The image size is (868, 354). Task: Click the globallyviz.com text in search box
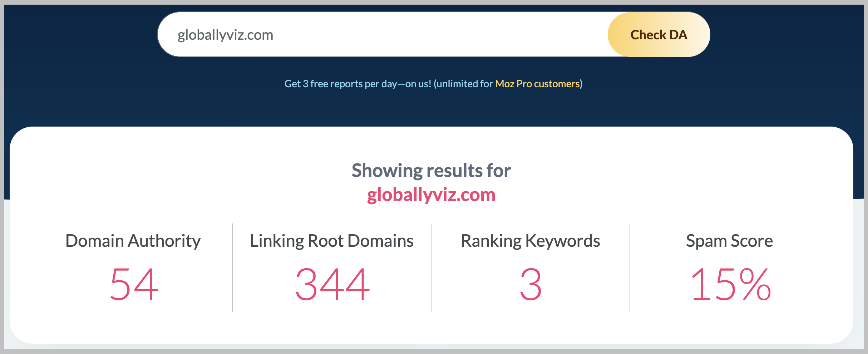(x=225, y=35)
